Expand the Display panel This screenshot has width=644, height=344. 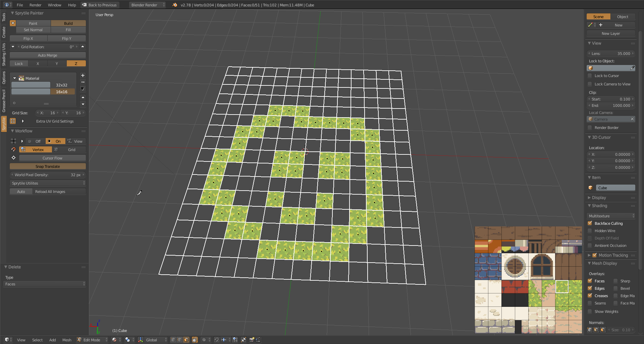coord(599,198)
